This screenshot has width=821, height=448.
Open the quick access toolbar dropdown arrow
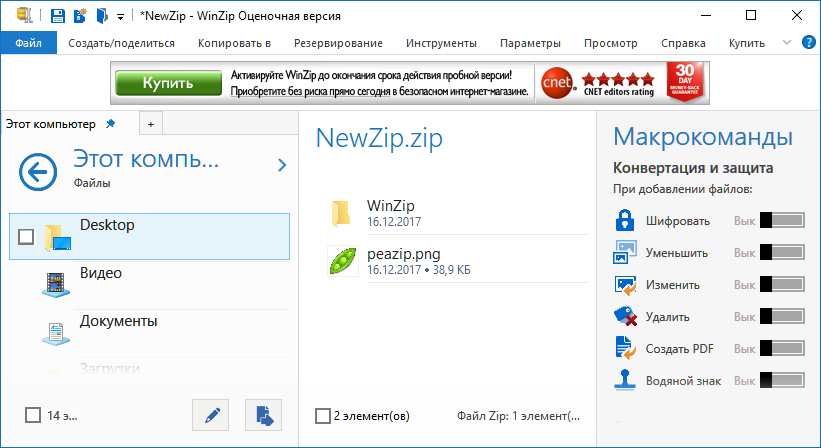tap(120, 17)
